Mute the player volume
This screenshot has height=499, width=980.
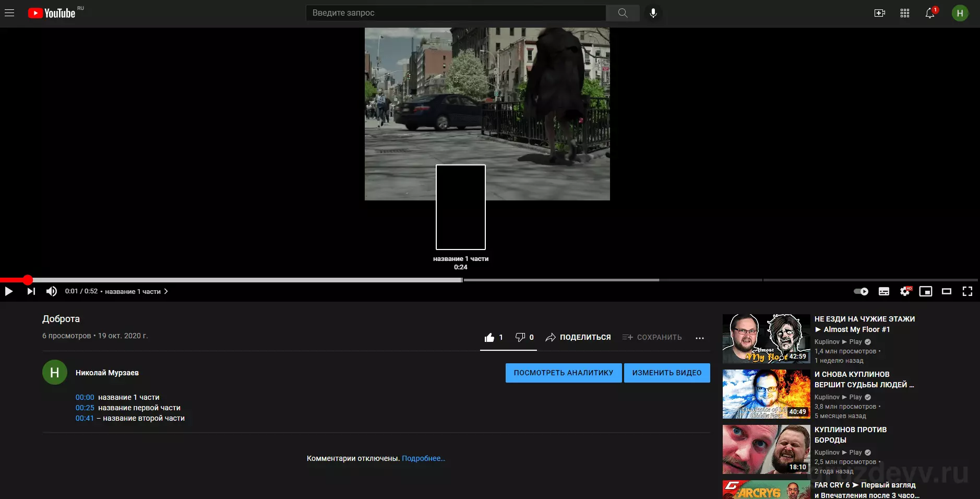click(x=52, y=291)
